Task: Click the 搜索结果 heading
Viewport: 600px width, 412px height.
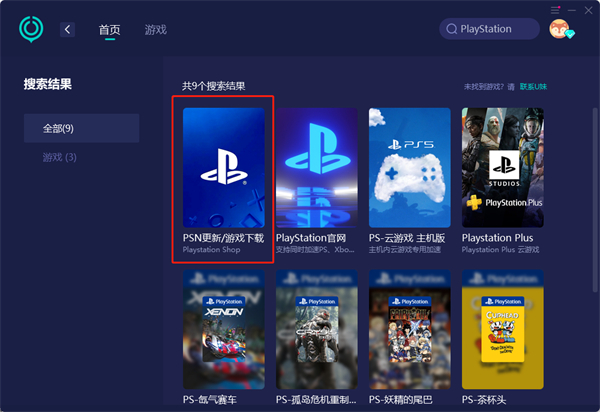Action: [47, 84]
